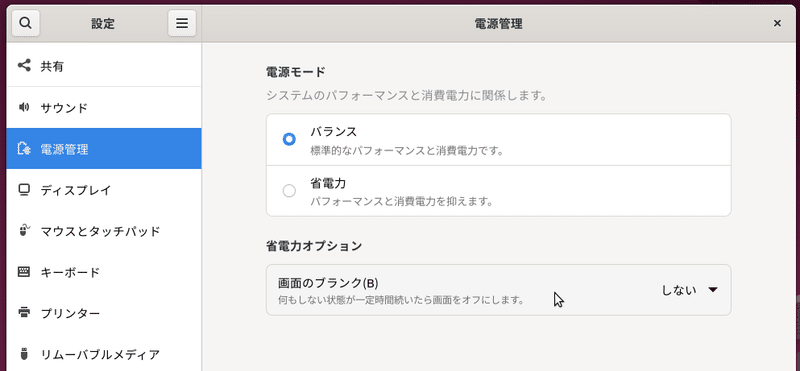Select the バランス power mode radio button
This screenshot has width=800, height=371.
pos(289,139)
